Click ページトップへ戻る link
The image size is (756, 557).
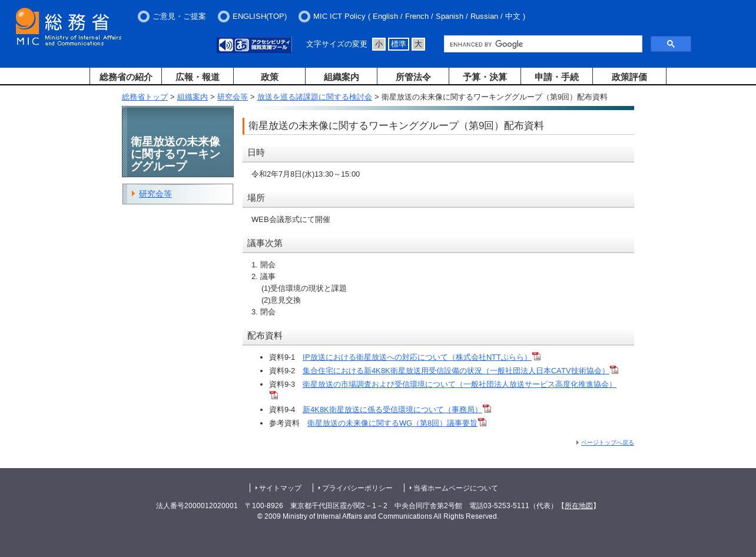[608, 443]
